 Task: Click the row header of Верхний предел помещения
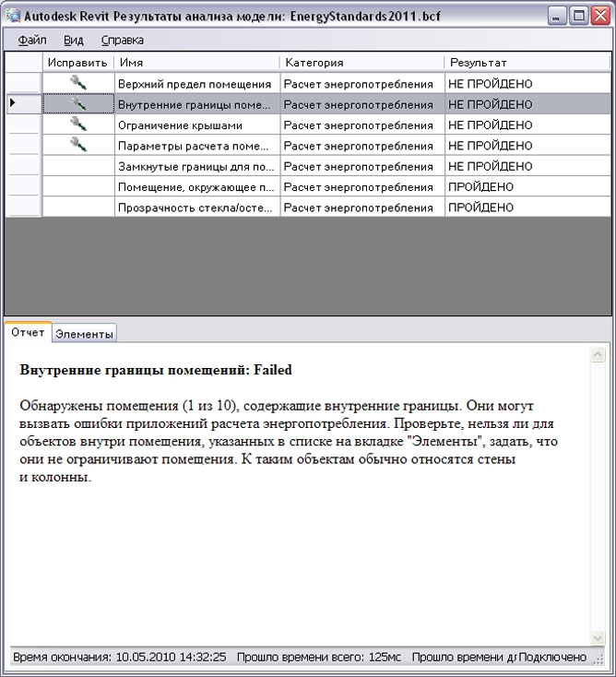pyautogui.click(x=24, y=83)
